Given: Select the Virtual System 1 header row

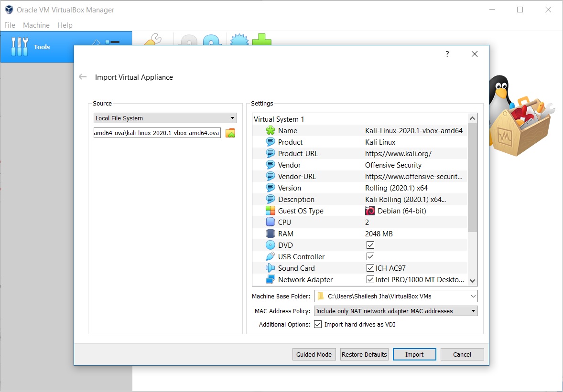Looking at the screenshot, I should click(x=360, y=119).
